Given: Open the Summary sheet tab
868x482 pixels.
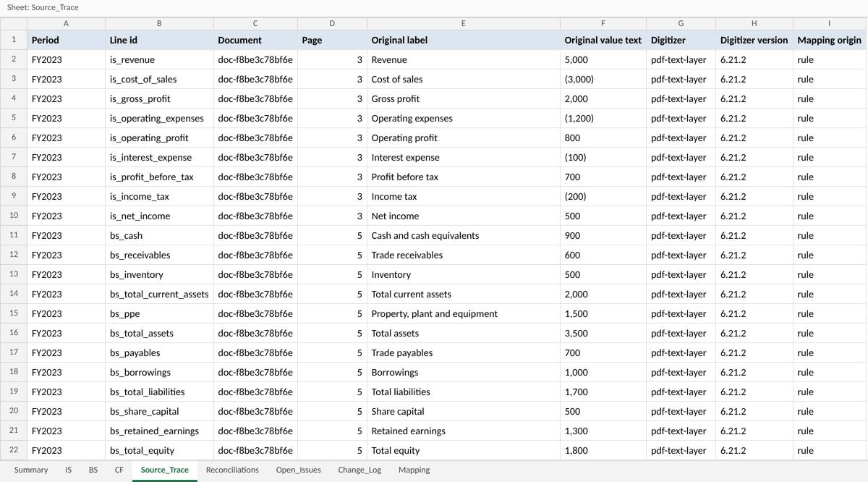Looking at the screenshot, I should click(x=31, y=470).
